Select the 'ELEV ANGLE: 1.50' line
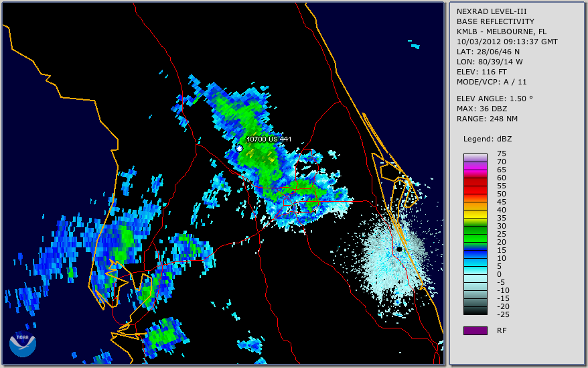This screenshot has width=588, height=368. [494, 99]
